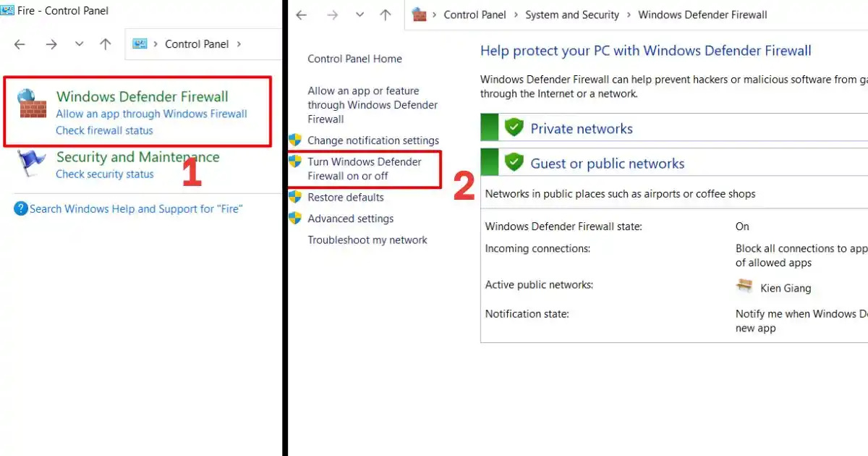Click the Kien Giang network bench icon
Image resolution: width=868 pixels, height=456 pixels.
tap(744, 285)
